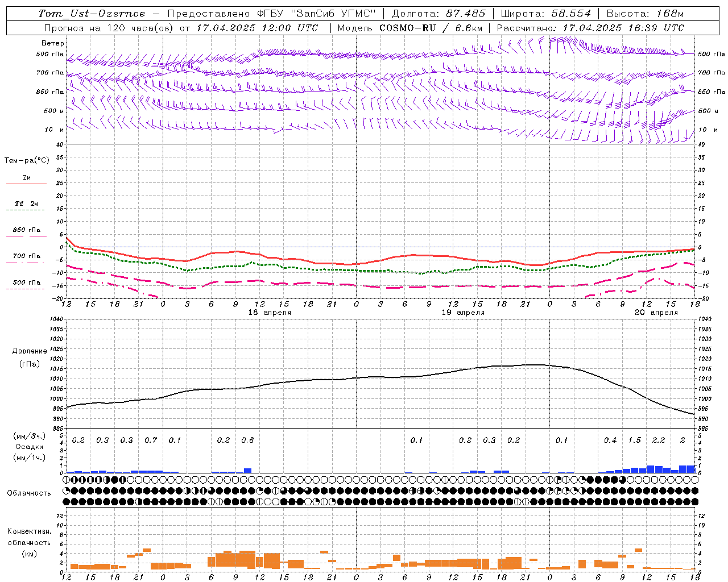This screenshot has height=582, width=728.
Task: Click the 'Ветер' wind panel label
Action: 53,43
